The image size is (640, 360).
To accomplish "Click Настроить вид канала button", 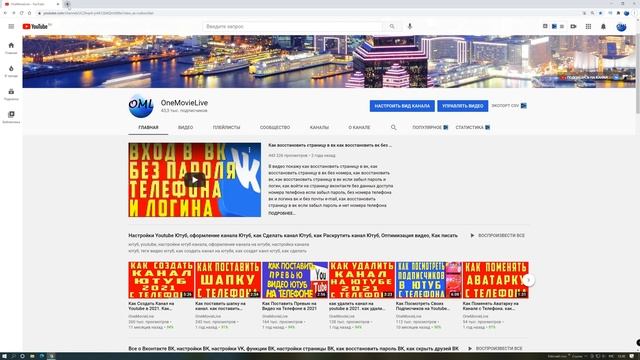I will 402,106.
